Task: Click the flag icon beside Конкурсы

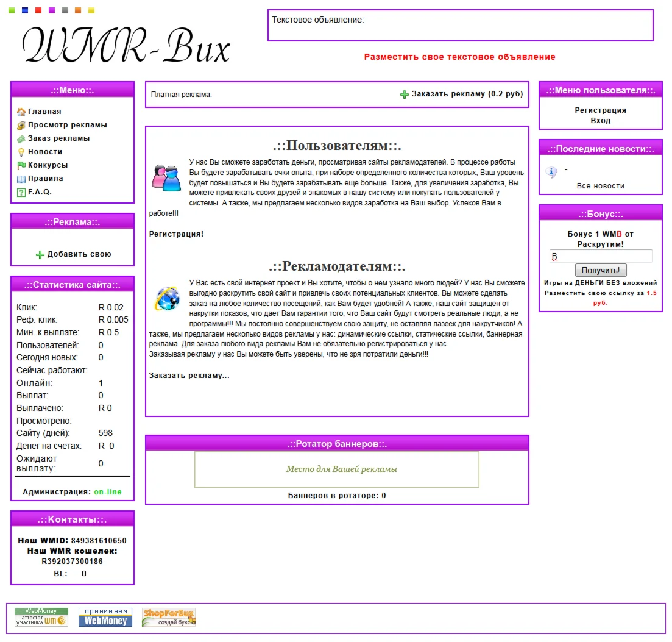Action: point(21,165)
